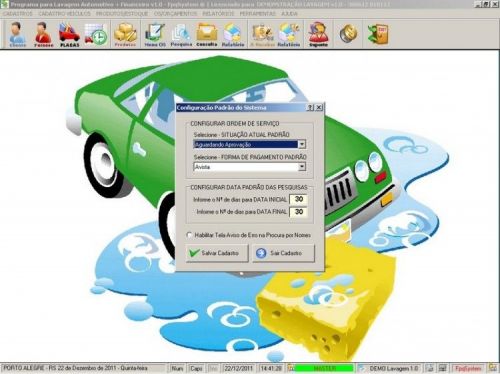This screenshot has height=374, width=500.
Task: Click status bar icon left of MASTER
Action: click(291, 368)
